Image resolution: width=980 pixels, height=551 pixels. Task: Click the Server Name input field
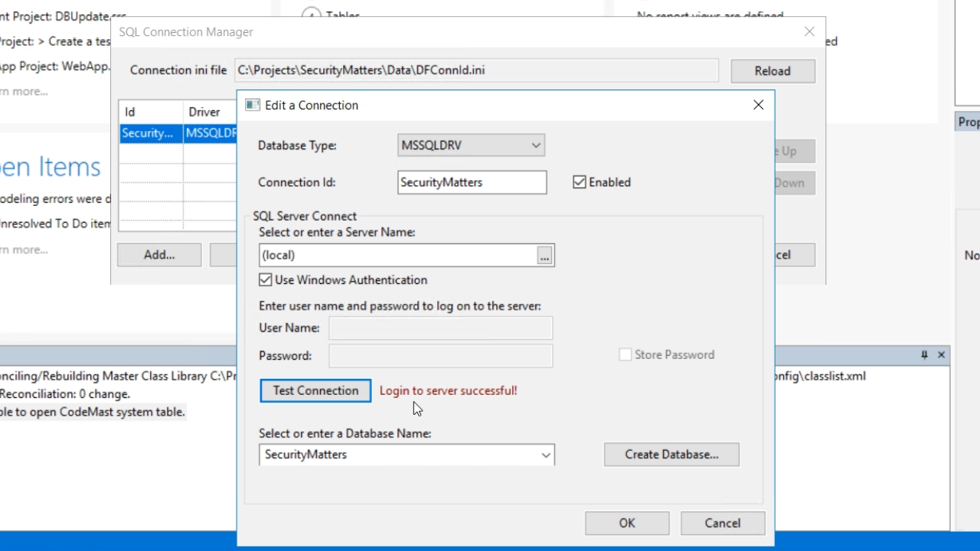point(397,256)
